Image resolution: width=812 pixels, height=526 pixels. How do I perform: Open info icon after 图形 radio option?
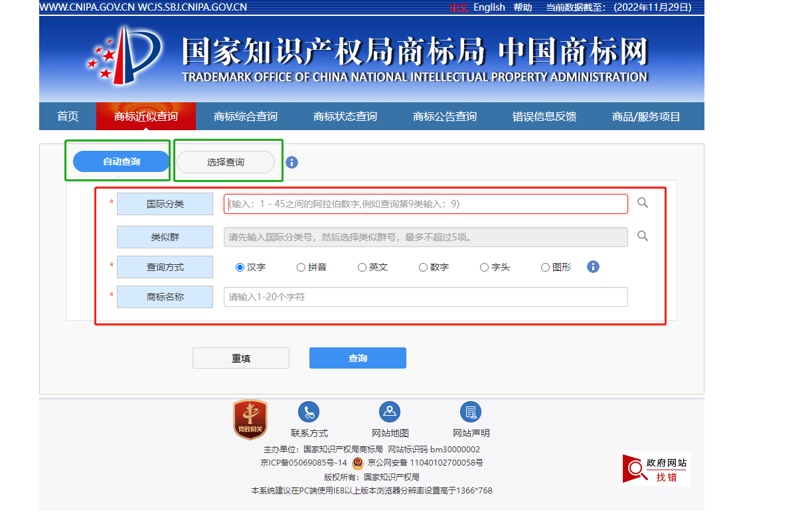(x=594, y=266)
